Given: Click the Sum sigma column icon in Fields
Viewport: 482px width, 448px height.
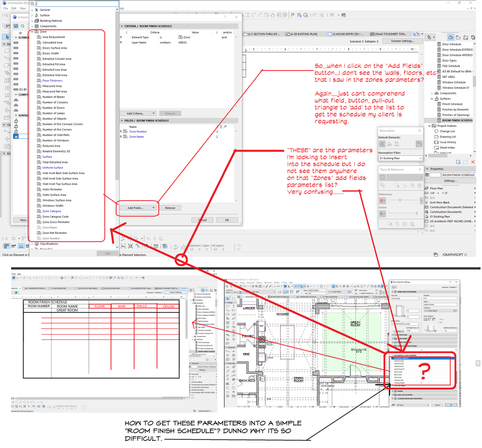Looking at the screenshot, I should click(220, 127).
